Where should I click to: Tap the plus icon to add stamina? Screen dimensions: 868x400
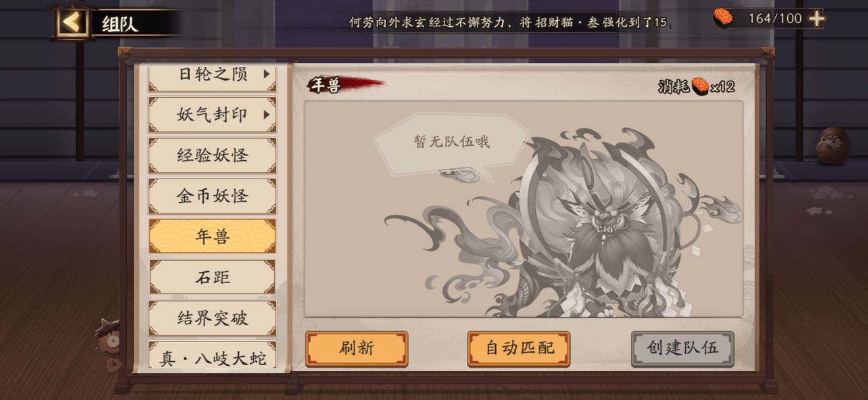click(x=816, y=18)
